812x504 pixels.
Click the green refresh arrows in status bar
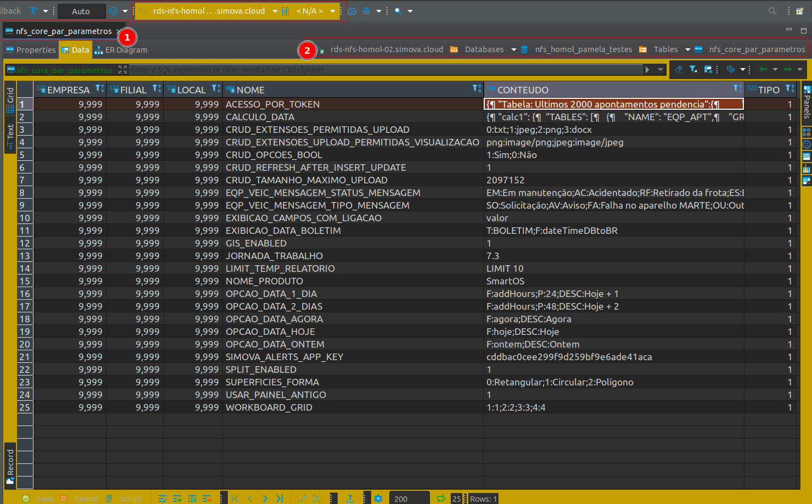440,499
